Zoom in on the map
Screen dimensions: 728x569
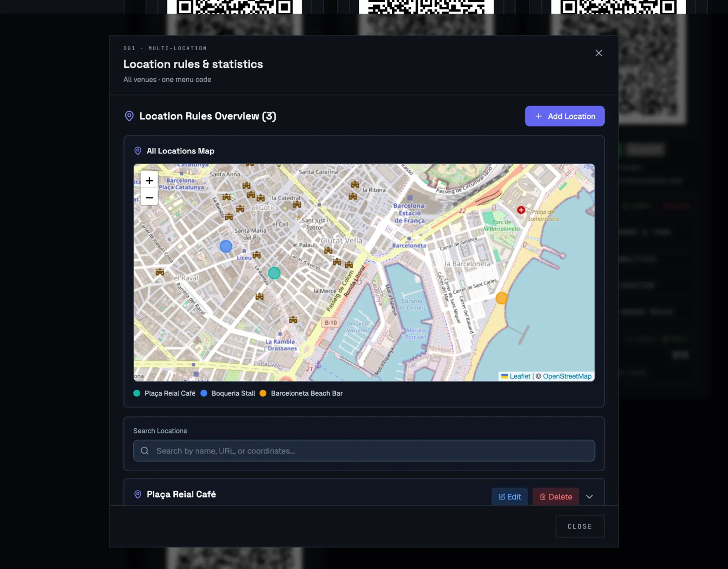(x=149, y=180)
